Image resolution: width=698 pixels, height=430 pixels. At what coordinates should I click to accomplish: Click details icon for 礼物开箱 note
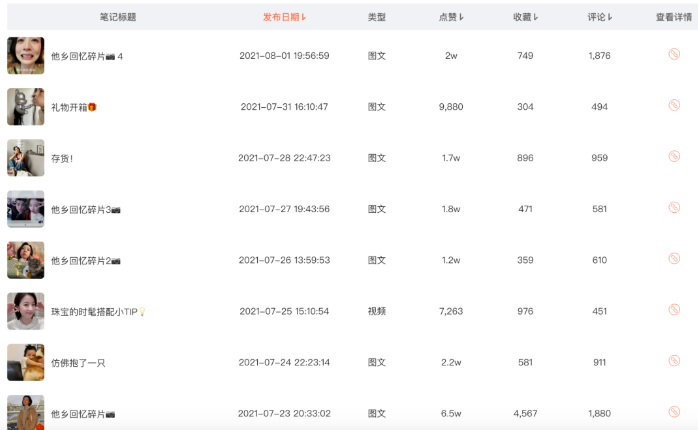674,105
